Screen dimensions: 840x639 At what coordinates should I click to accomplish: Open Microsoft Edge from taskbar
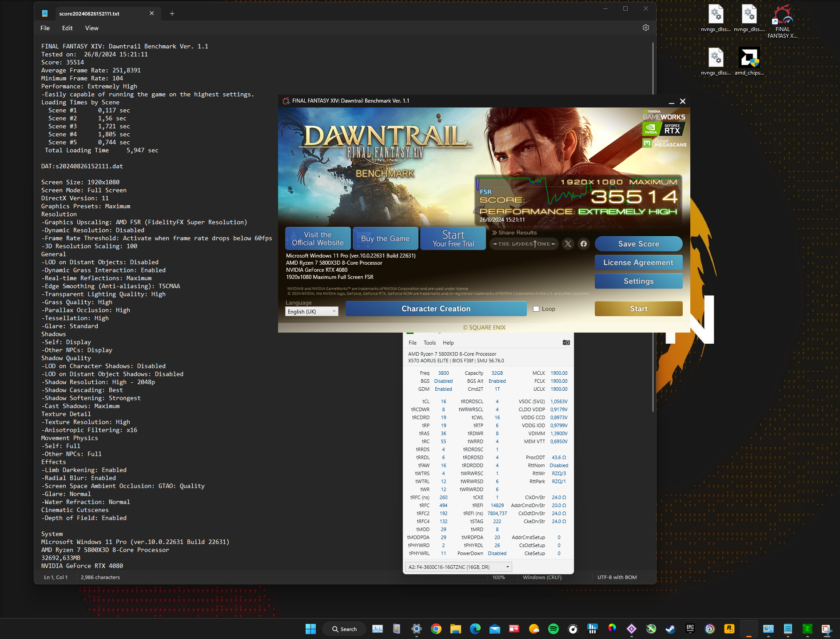click(475, 629)
